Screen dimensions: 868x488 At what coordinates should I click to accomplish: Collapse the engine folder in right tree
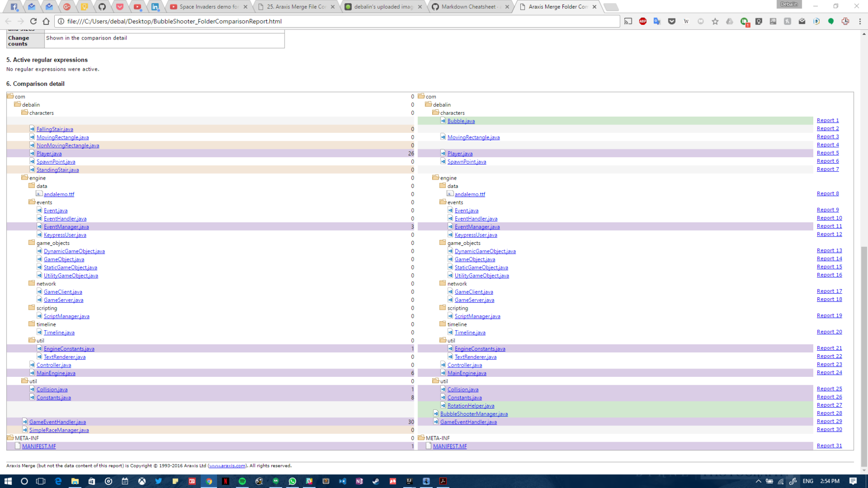(x=435, y=177)
